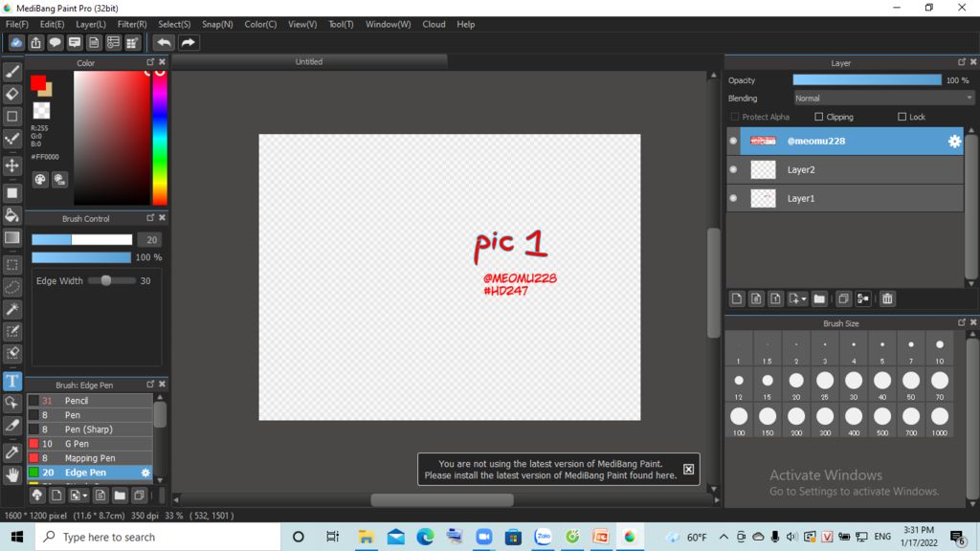The height and width of the screenshot is (551, 980).
Task: Click the Edge Width slider
Action: [112, 280]
